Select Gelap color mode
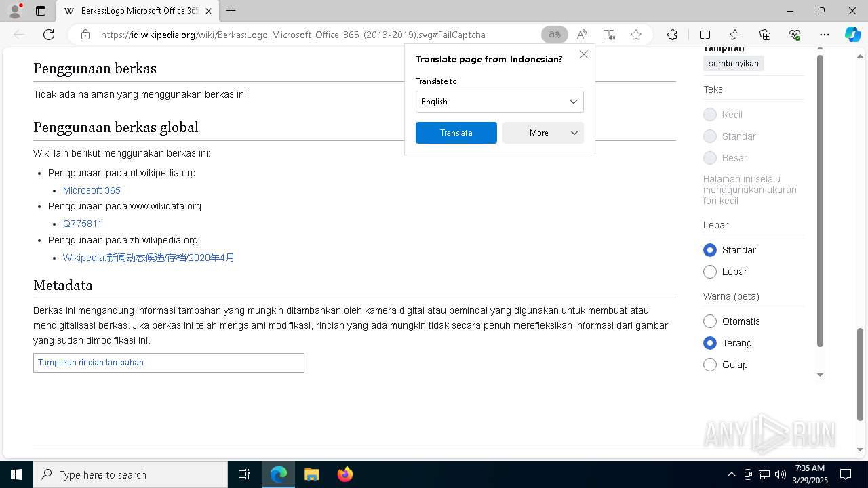 [710, 365]
